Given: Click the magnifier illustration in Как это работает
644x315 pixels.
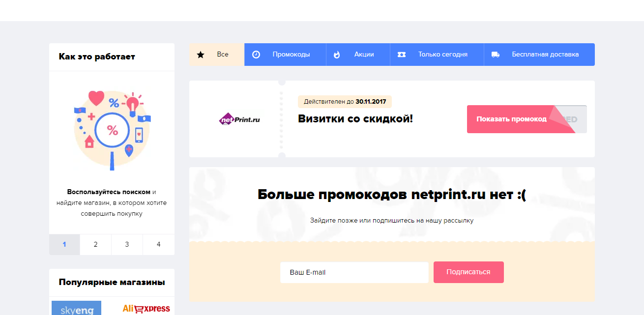Looking at the screenshot, I should pyautogui.click(x=112, y=130).
